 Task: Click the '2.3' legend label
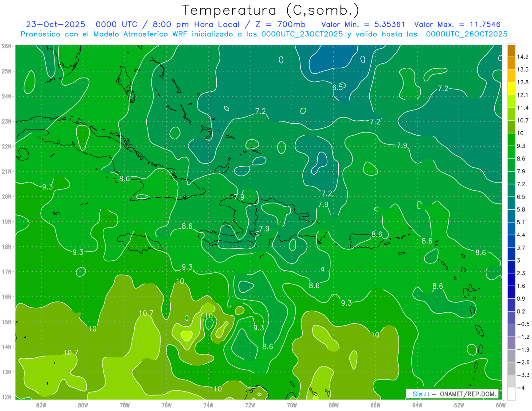tap(521, 273)
